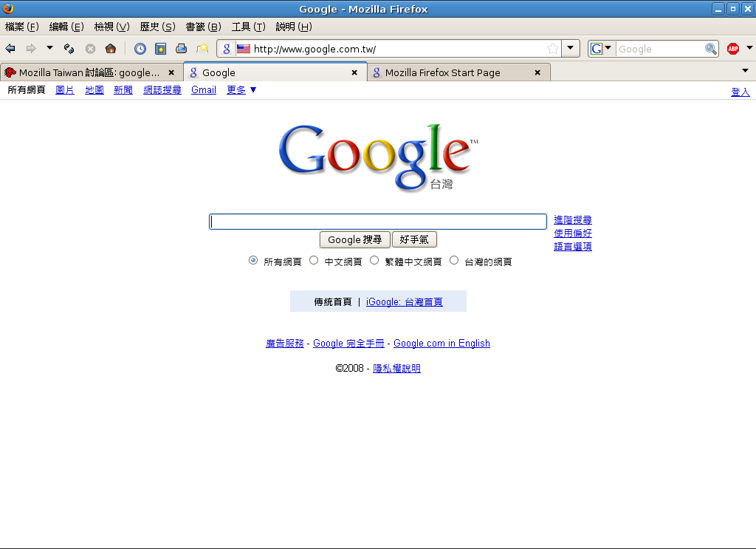Image resolution: width=756 pixels, height=549 pixels.
Task: Expand the 更多 menu on Google
Action: tap(241, 90)
